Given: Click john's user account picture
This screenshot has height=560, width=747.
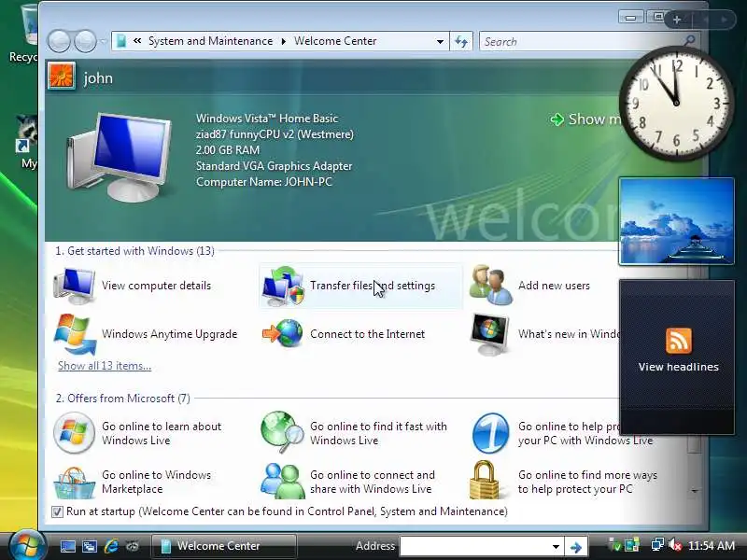Looking at the screenshot, I should click(x=62, y=76).
